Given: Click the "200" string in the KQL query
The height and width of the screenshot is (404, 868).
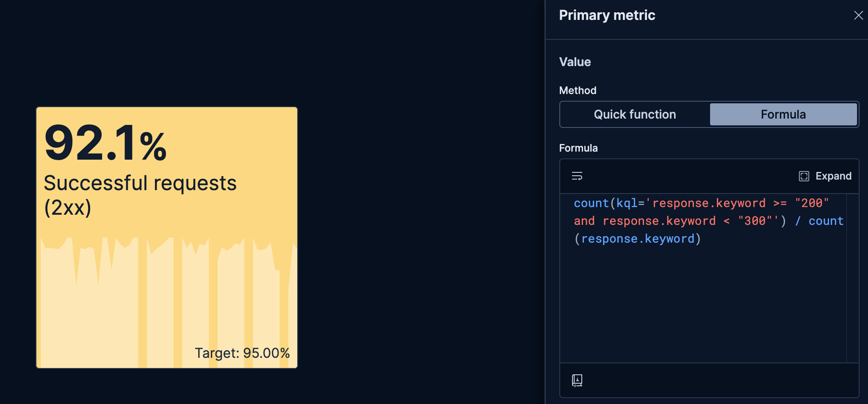Looking at the screenshot, I should pos(812,203).
